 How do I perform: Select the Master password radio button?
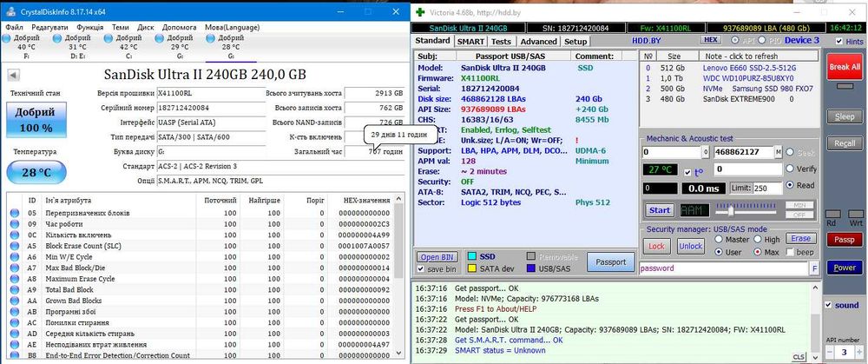(x=719, y=240)
